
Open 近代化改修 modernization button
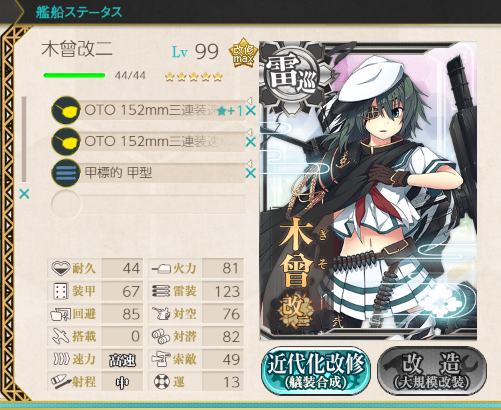coord(316,371)
